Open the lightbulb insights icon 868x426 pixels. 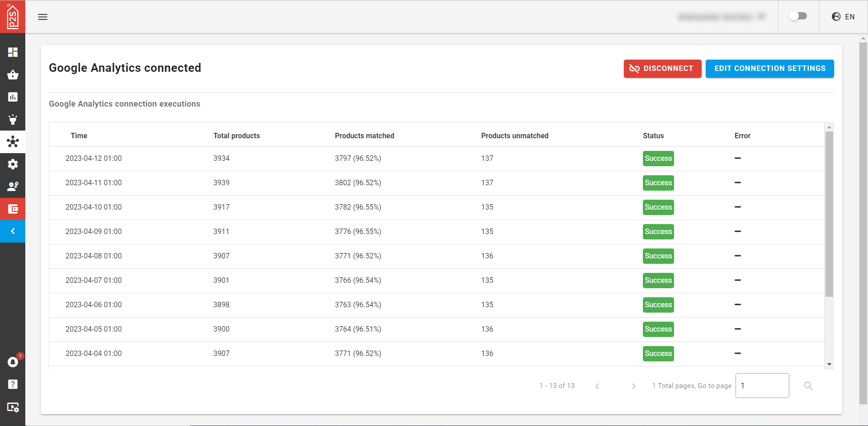(13, 119)
